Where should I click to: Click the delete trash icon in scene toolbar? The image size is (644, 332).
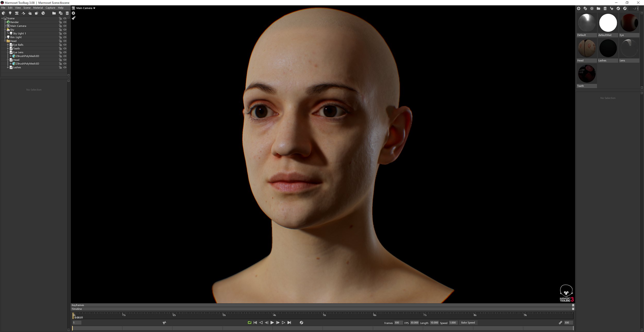[67, 13]
